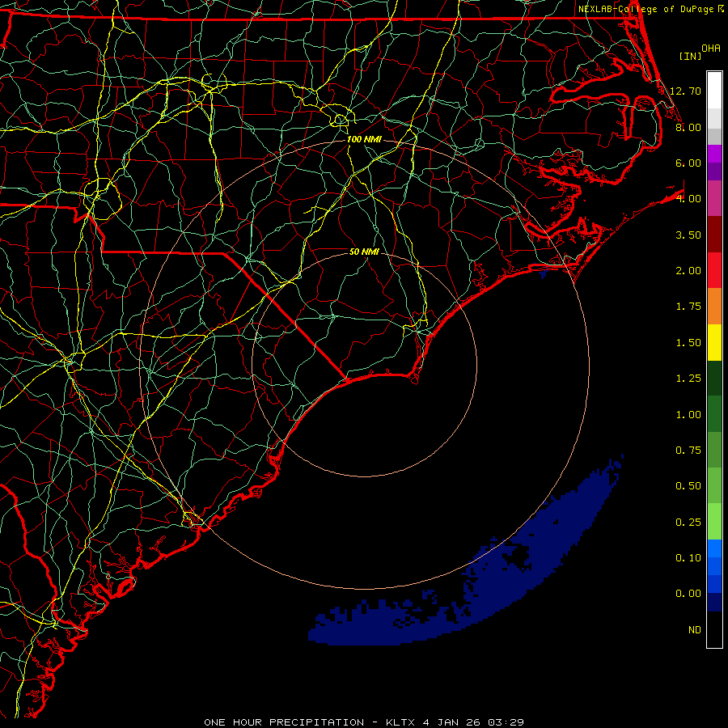This screenshot has width=728, height=728.
Task: Pick the dark red legend swatch
Action: 714,235
